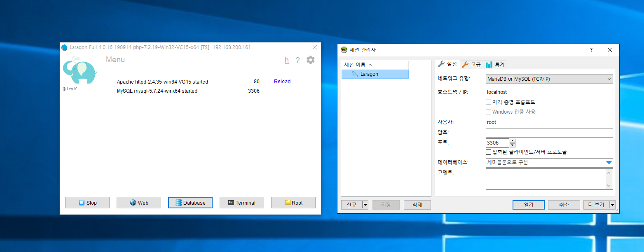Screen dimensions: 644x252
Task: Enable the 자격 증명 프롬프트 checkbox
Action: (489, 102)
